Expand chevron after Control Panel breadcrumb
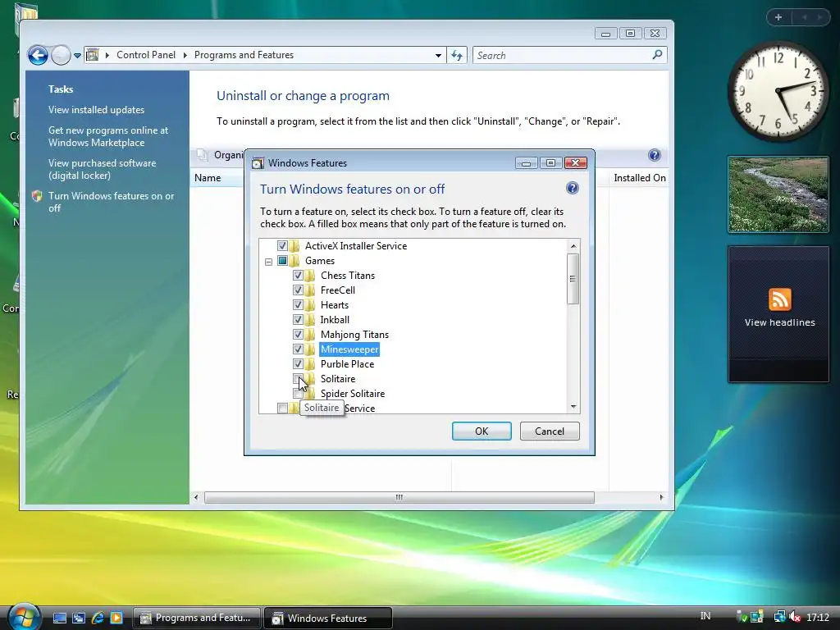Screen dimensions: 840x630 coord(185,55)
